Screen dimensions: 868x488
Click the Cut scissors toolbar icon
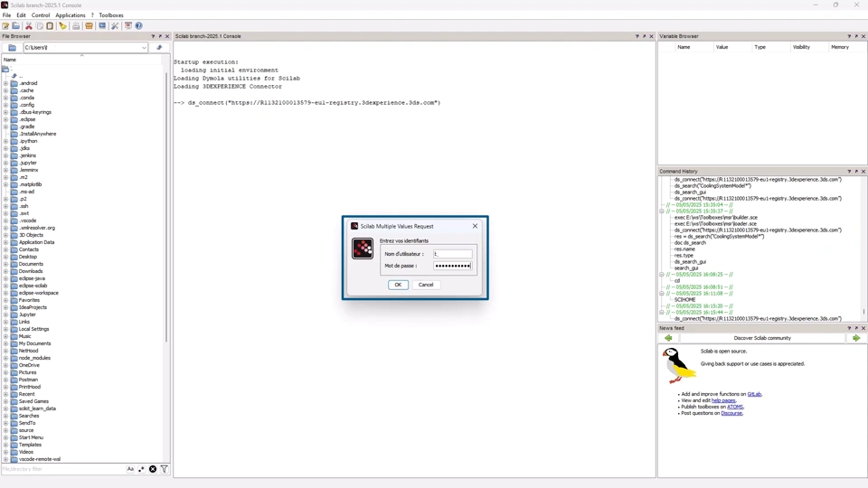pos(29,26)
